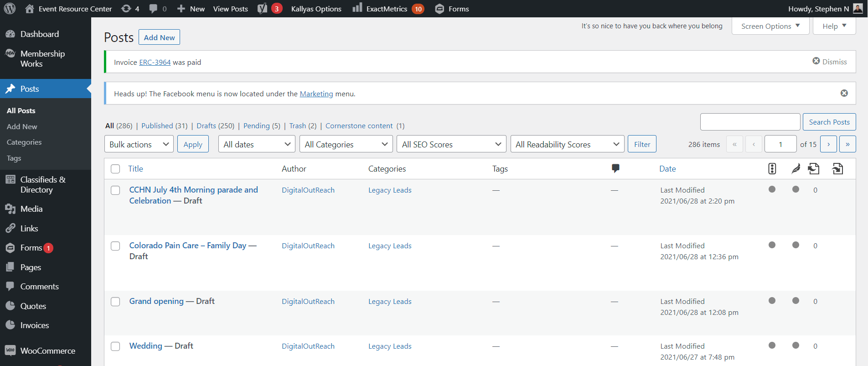This screenshot has height=366, width=868.
Task: Click the Add New button beside Posts heading
Action: tap(159, 37)
